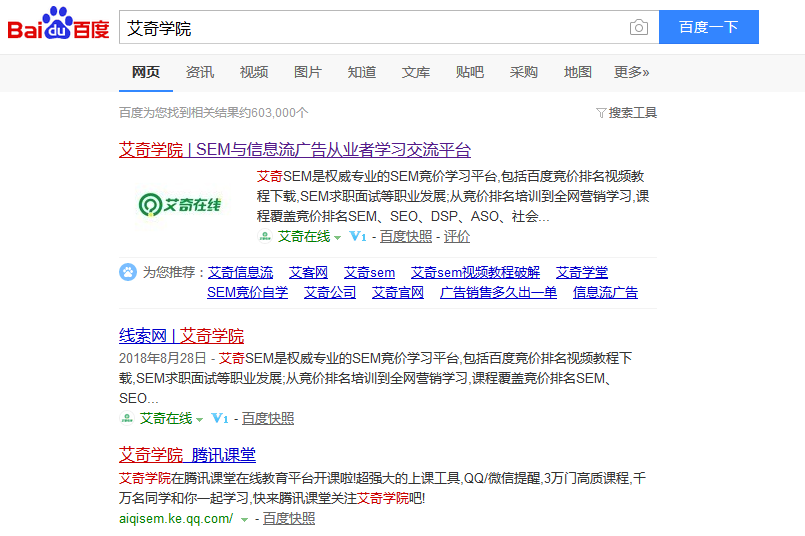
Task: Switch to the 视频 tab
Action: [254, 72]
